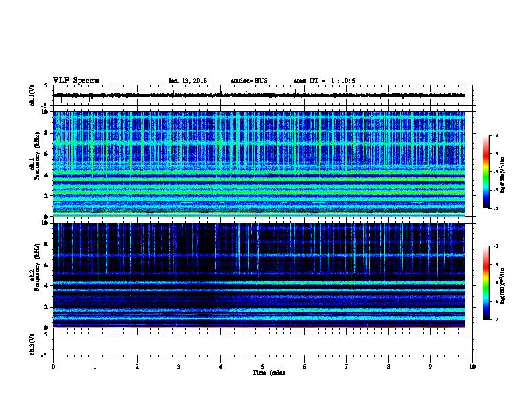This screenshot has height=411, width=532.
Task: Click the 2 kHz tick on ch.2 frequency axis
Action: (47, 307)
